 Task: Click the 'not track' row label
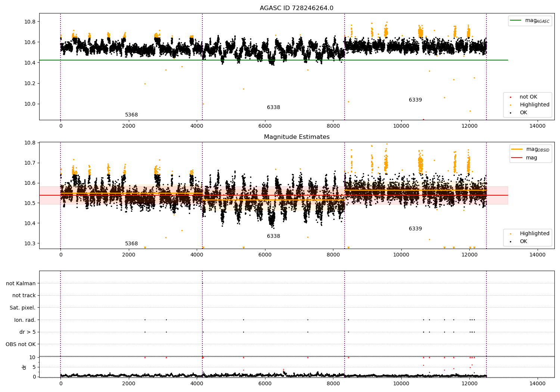point(24,295)
